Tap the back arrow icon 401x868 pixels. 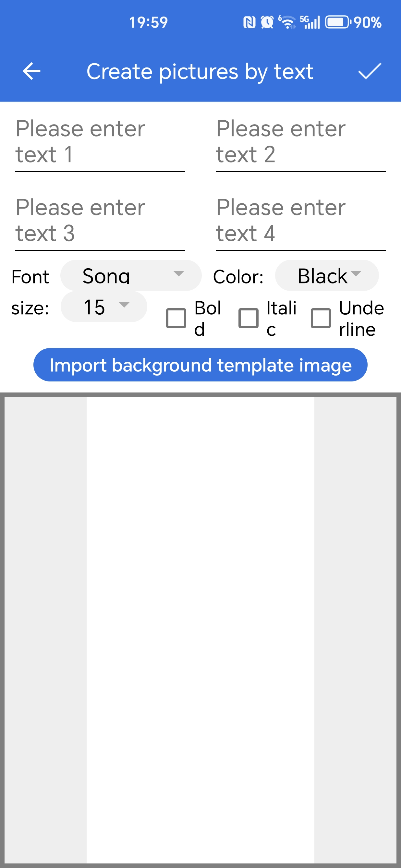pos(32,71)
